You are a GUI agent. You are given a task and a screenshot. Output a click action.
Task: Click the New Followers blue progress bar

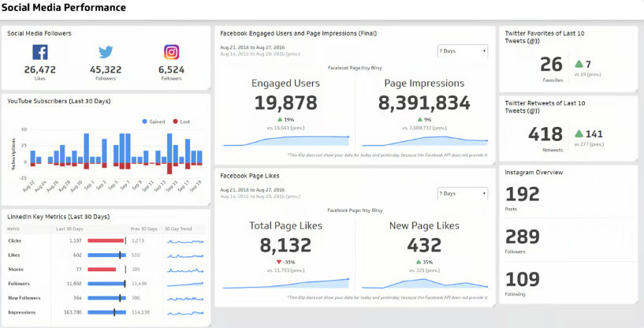106,298
